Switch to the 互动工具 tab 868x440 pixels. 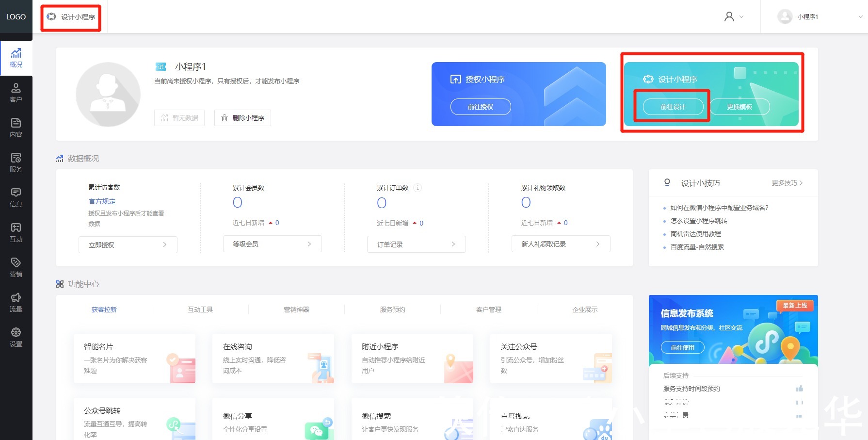201,309
